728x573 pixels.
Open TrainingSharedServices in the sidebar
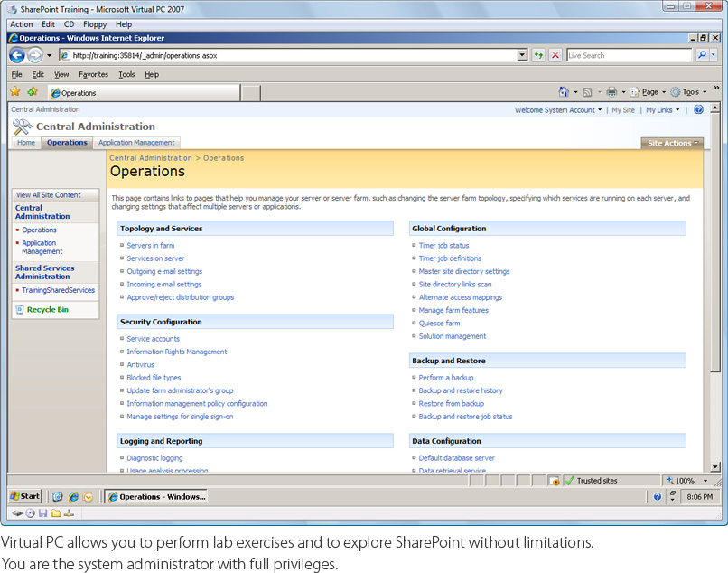tap(58, 290)
